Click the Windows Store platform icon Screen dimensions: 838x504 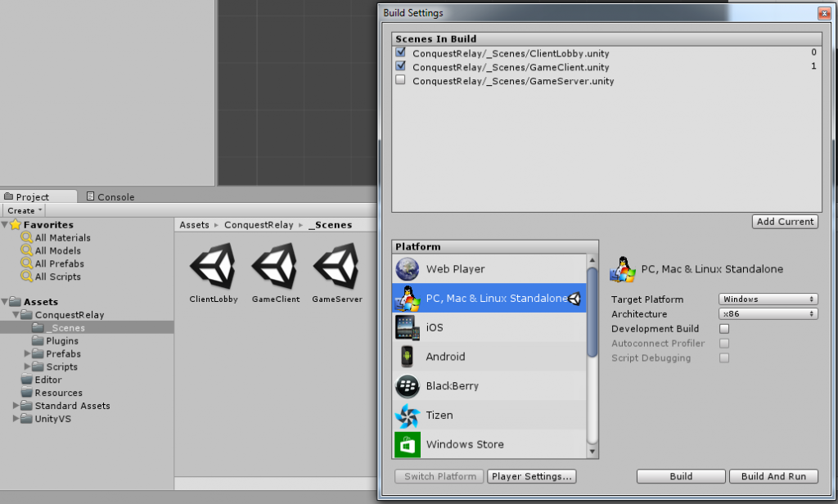(x=408, y=444)
